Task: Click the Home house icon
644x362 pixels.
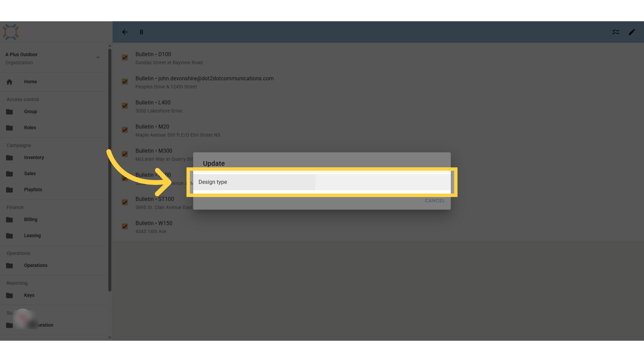Action: point(9,82)
